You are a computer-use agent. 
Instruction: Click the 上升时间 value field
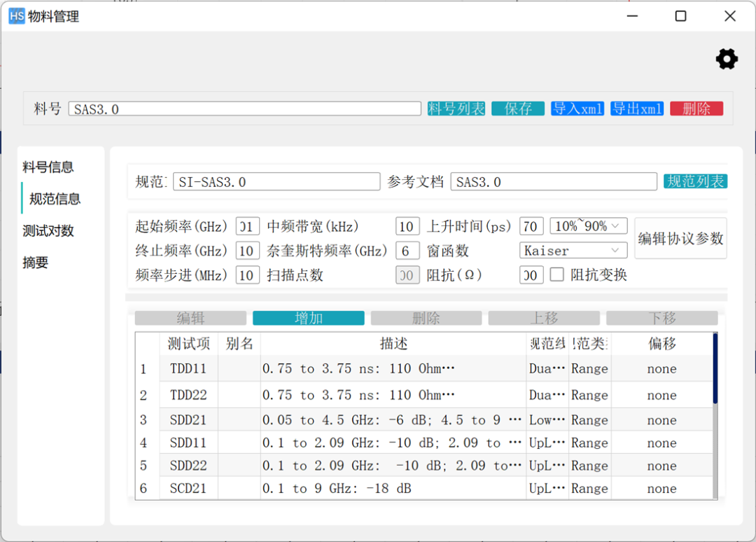[531, 226]
